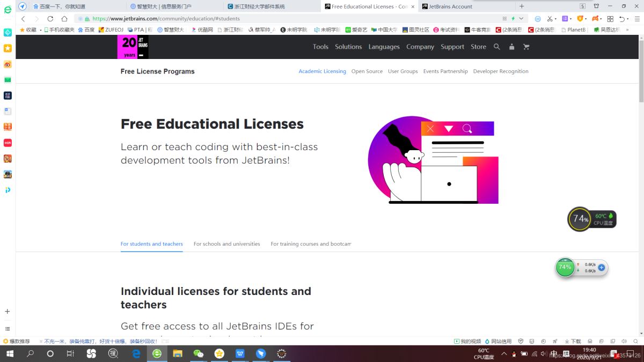Open WeChat from the taskbar

point(199,353)
